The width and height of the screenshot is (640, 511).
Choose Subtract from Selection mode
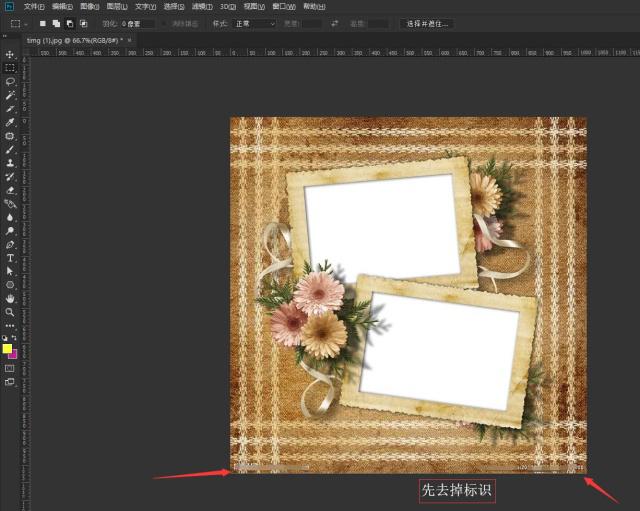click(70, 24)
